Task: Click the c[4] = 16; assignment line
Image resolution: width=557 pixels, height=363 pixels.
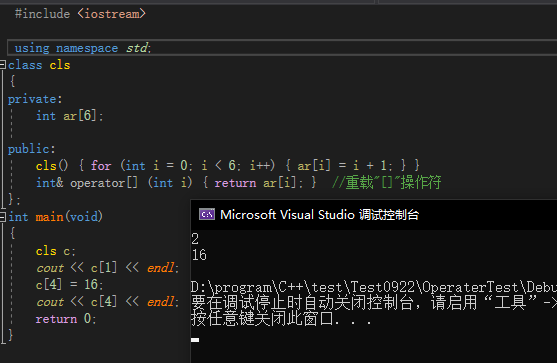Action: click(x=70, y=284)
